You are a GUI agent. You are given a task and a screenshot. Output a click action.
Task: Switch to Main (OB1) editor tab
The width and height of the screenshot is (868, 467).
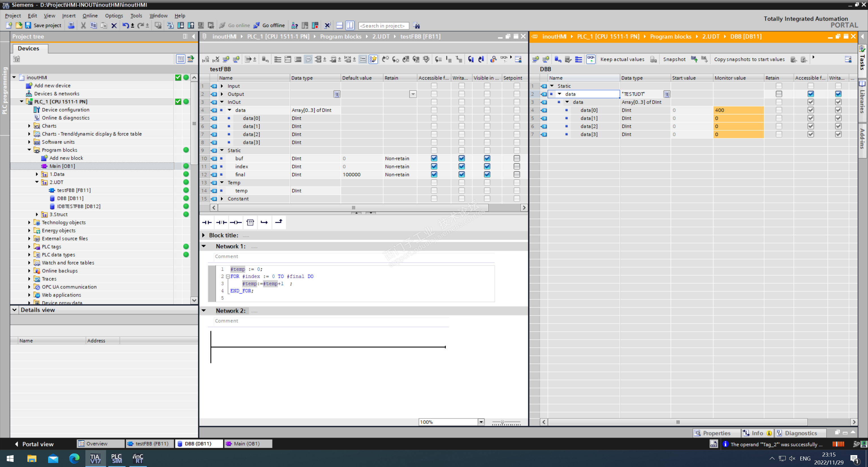247,444
